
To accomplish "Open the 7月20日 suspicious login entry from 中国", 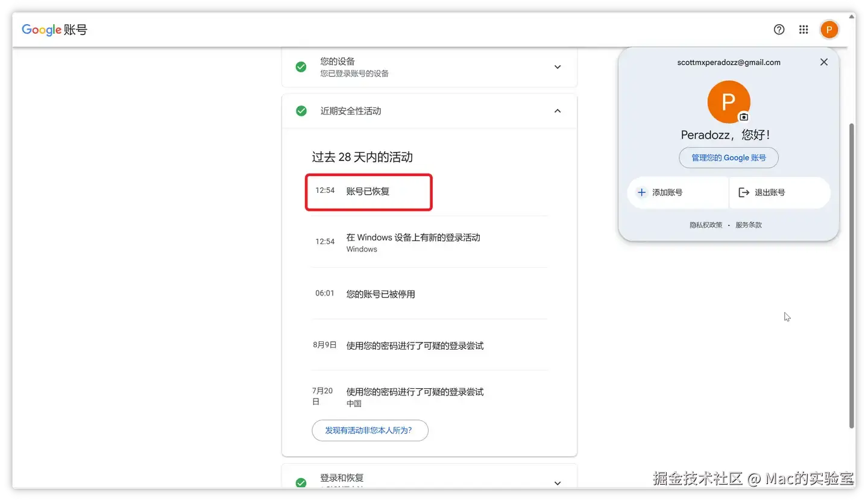I will tap(429, 396).
